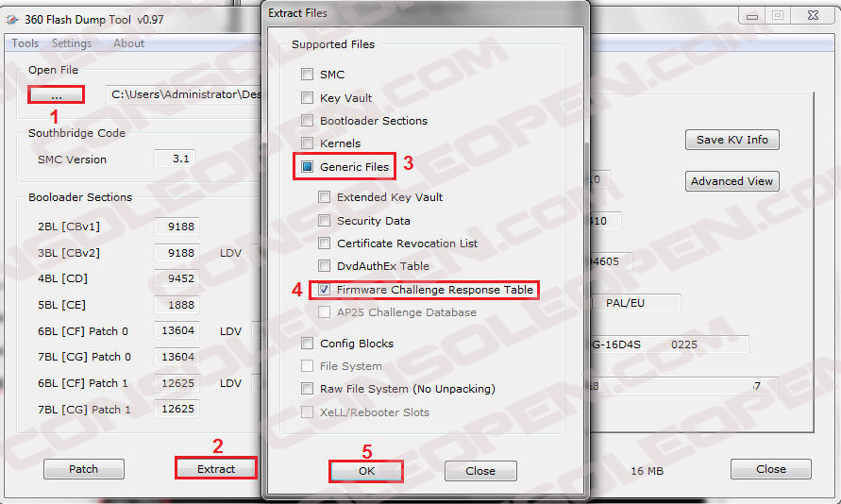841x504 pixels.
Task: Click Close in Extract Files dialog
Action: tap(480, 471)
